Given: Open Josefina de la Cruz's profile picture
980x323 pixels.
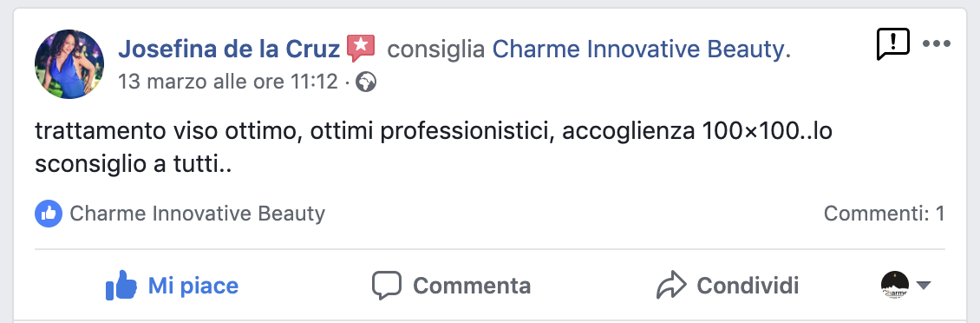Looking at the screenshot, I should 69,64.
